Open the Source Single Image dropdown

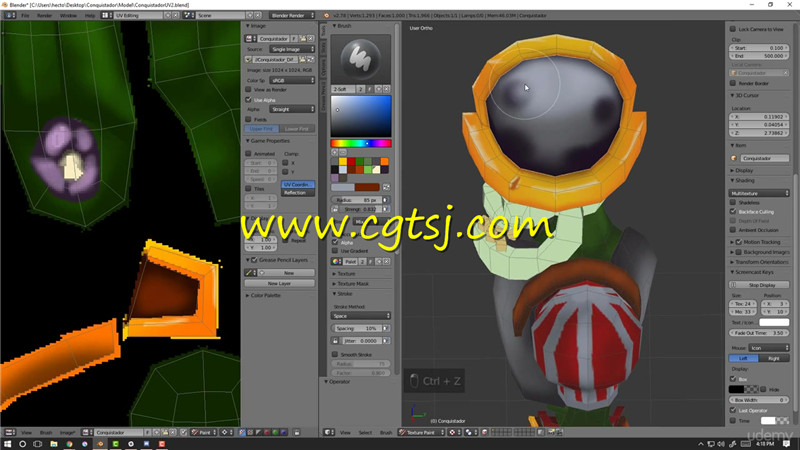tap(292, 49)
